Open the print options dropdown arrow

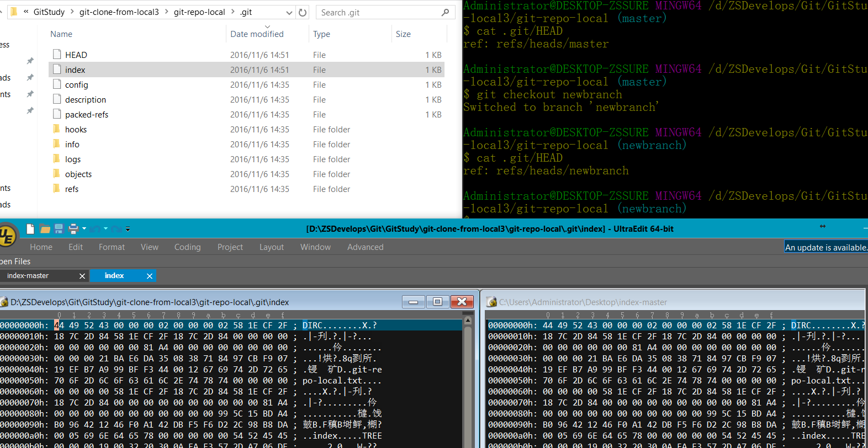(x=84, y=228)
